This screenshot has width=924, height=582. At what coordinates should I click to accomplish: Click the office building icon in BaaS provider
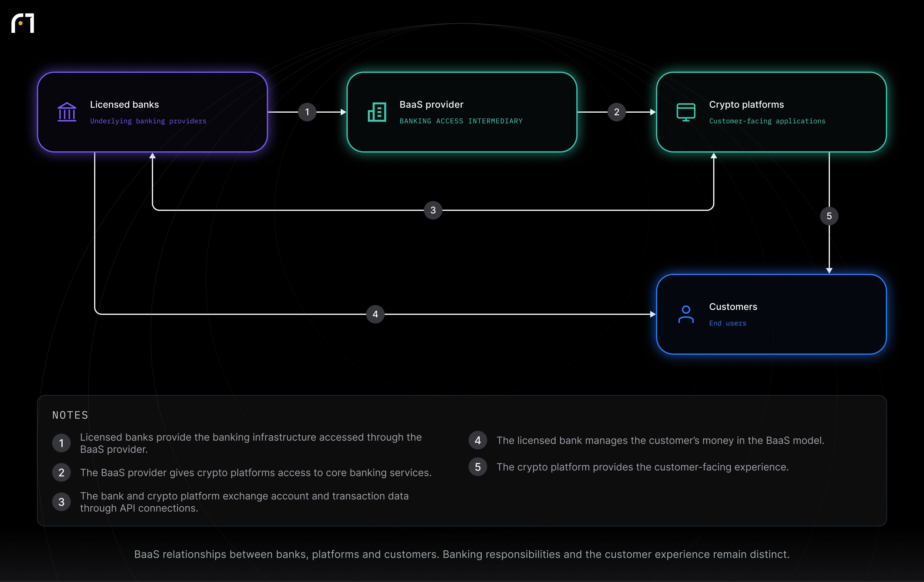click(x=377, y=112)
